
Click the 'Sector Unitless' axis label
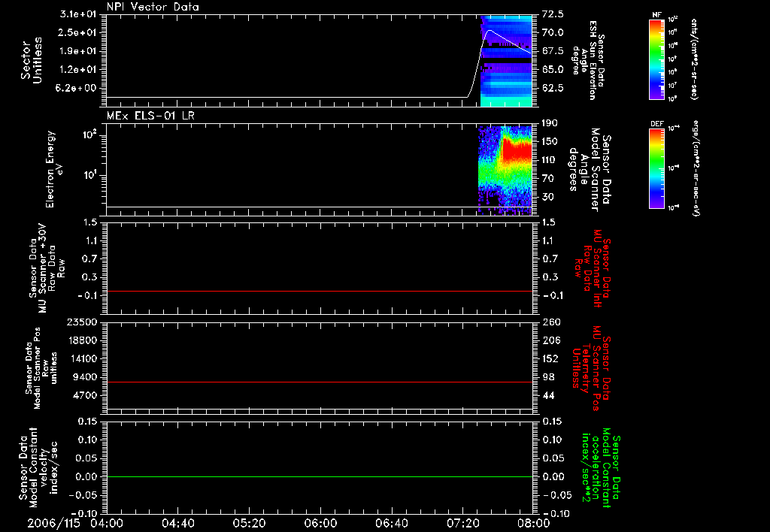(32, 60)
